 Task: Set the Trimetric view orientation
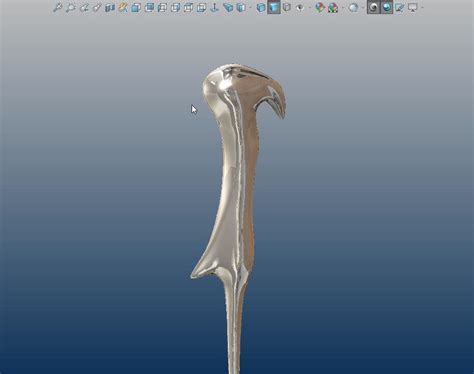click(x=241, y=8)
